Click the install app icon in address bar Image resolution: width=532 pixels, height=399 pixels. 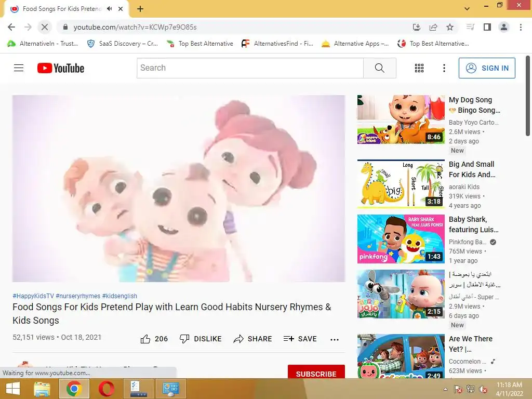click(x=417, y=27)
